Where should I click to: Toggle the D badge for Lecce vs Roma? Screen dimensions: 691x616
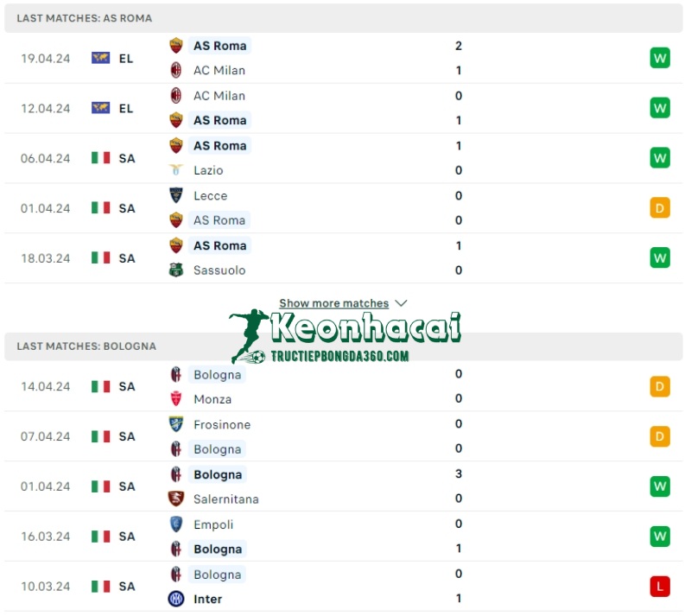pyautogui.click(x=660, y=208)
